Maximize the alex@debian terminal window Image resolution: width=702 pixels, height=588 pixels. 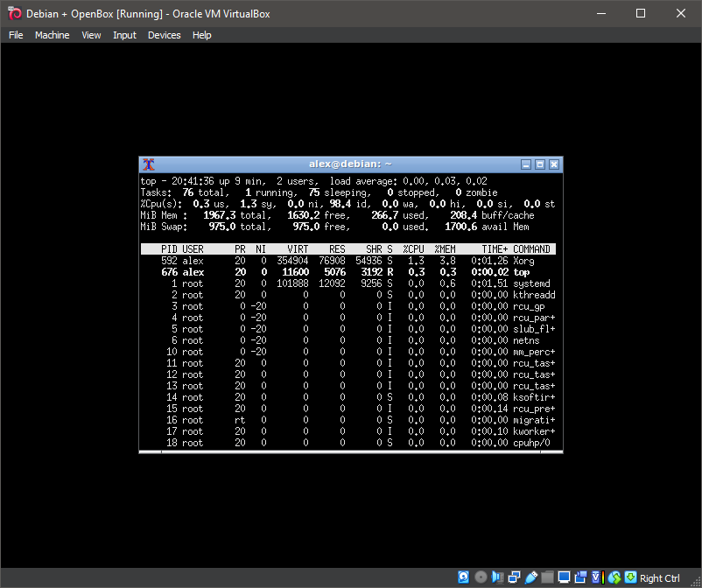540,164
